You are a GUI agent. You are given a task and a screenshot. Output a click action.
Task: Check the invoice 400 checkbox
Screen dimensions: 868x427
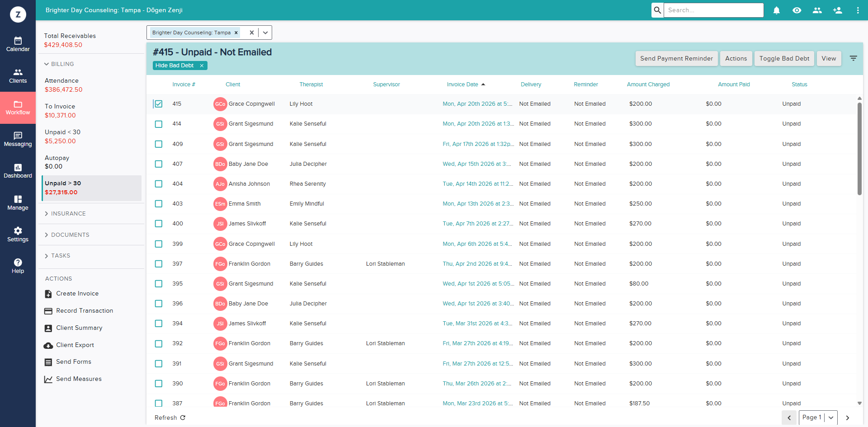coord(159,224)
